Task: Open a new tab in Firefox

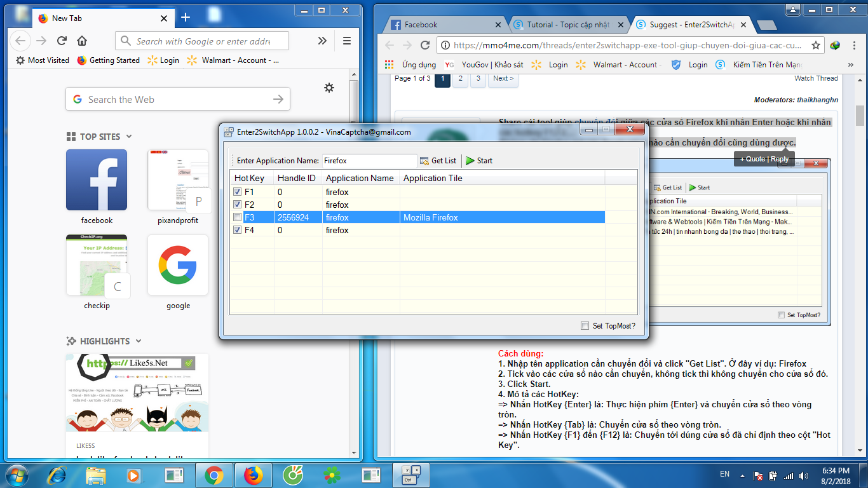Action: (186, 18)
